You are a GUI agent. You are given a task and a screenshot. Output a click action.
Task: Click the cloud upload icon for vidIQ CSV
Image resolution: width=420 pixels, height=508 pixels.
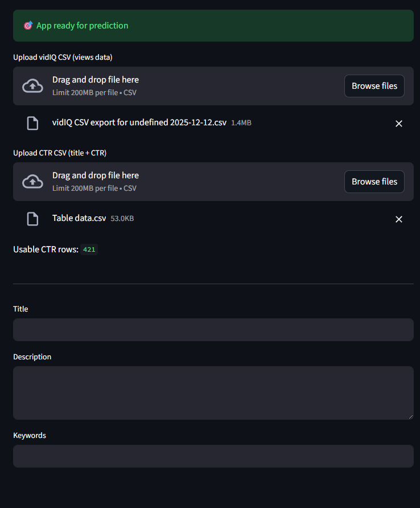[32, 86]
